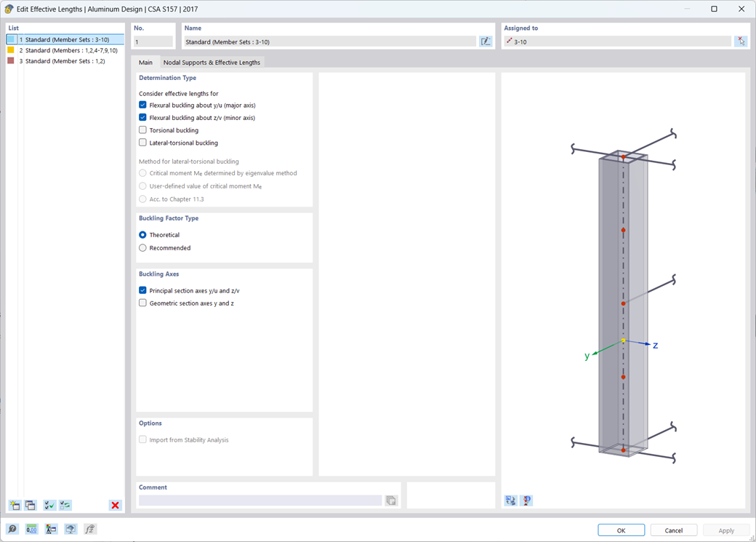Screen dimensions: 756x542
Task: Pick members graphically for Assigned to field
Action: tap(740, 41)
